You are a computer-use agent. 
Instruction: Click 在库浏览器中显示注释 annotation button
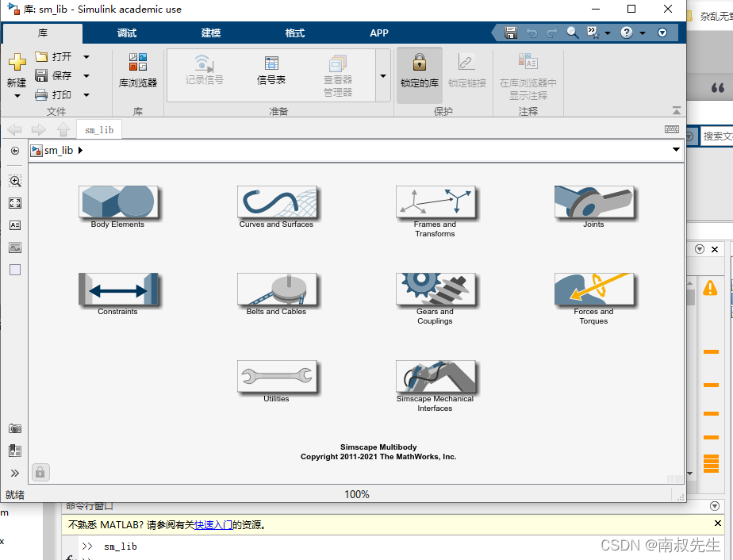point(528,76)
